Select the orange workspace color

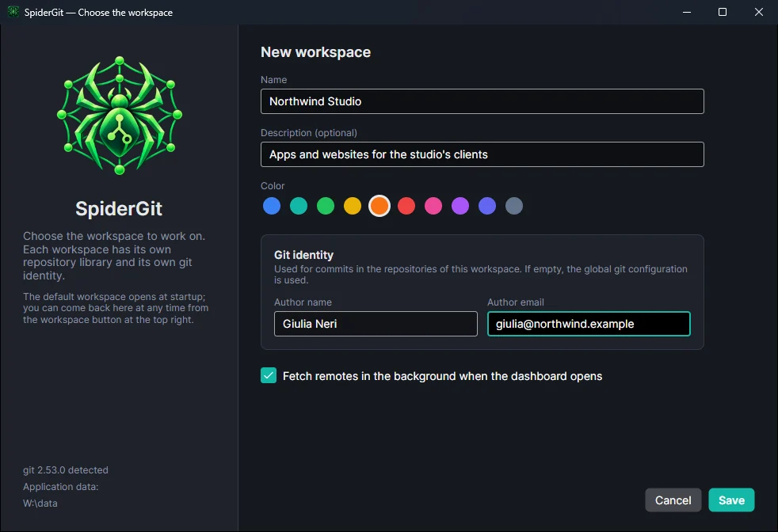point(379,206)
